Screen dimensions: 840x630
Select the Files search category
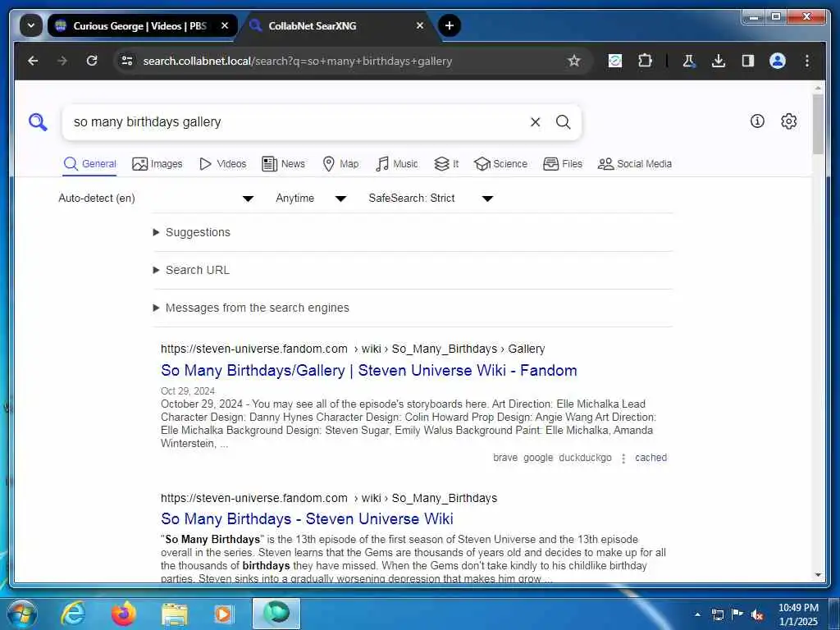[563, 164]
